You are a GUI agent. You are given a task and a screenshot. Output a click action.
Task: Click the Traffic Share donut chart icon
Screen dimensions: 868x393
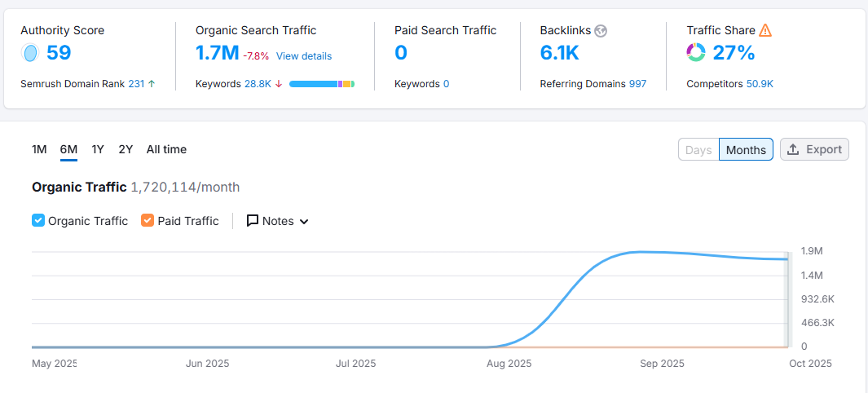click(696, 53)
